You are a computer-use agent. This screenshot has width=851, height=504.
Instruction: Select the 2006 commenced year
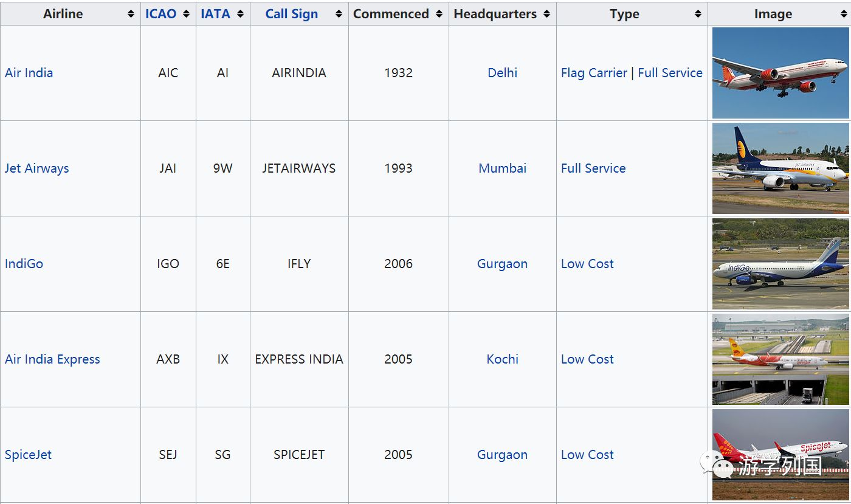[398, 264]
